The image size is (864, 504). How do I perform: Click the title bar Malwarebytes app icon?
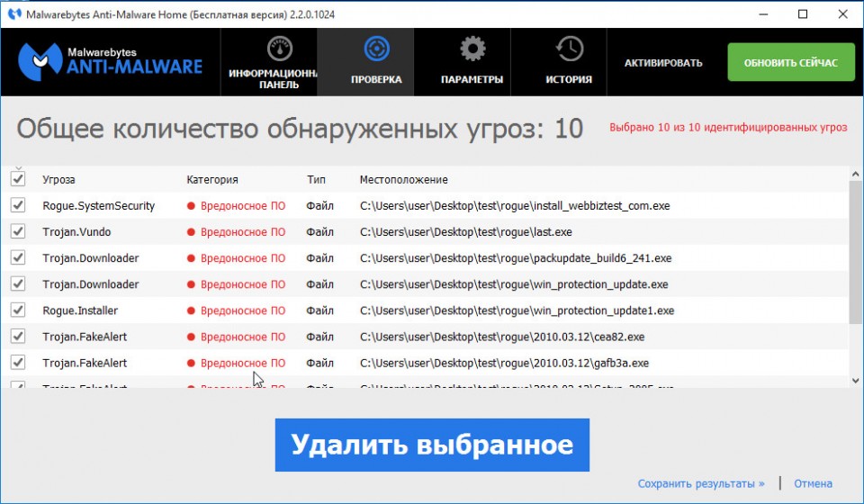pyautogui.click(x=14, y=14)
